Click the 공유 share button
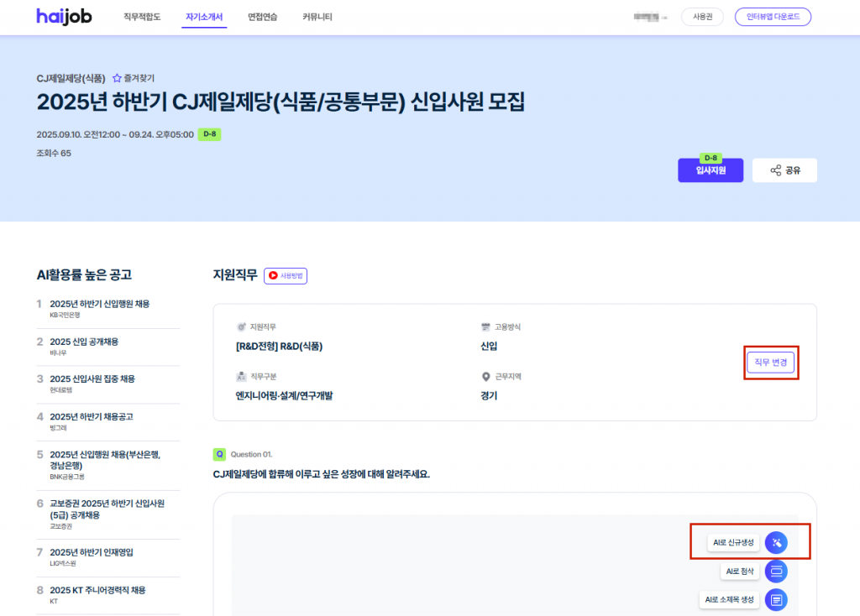Image resolution: width=860 pixels, height=616 pixels. (x=784, y=170)
